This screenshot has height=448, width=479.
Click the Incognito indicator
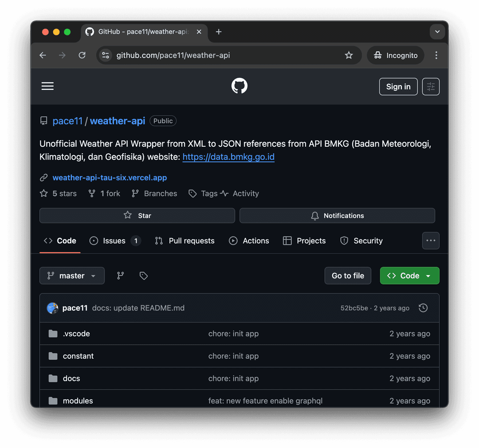pyautogui.click(x=396, y=55)
